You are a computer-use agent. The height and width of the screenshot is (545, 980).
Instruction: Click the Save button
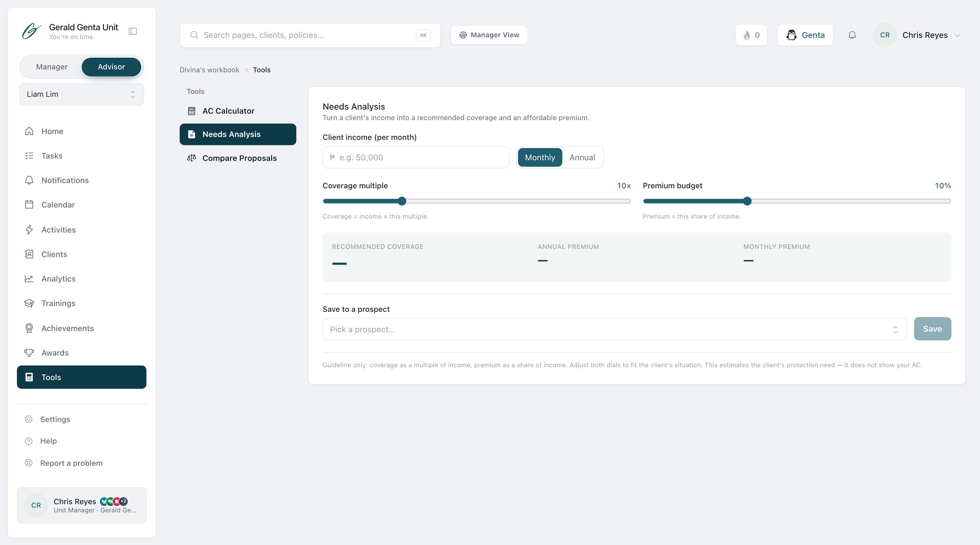click(932, 329)
